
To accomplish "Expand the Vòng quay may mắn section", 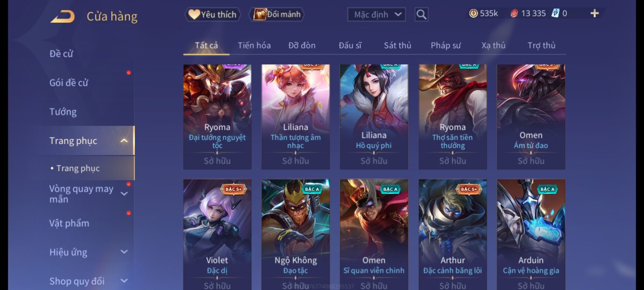I will 124,194.
